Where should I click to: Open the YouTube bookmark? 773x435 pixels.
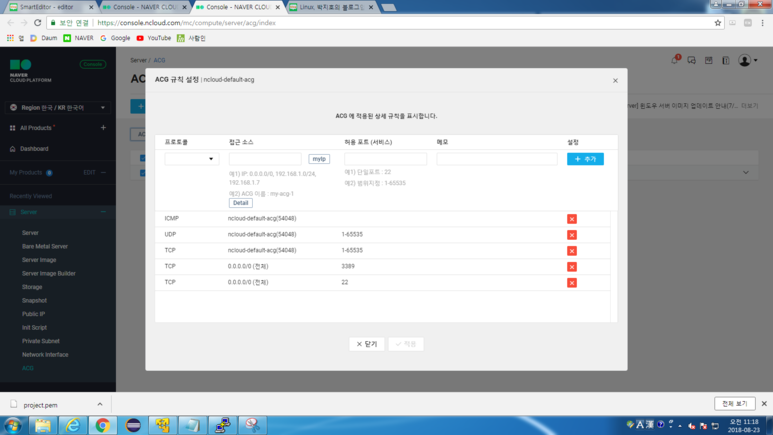point(154,38)
